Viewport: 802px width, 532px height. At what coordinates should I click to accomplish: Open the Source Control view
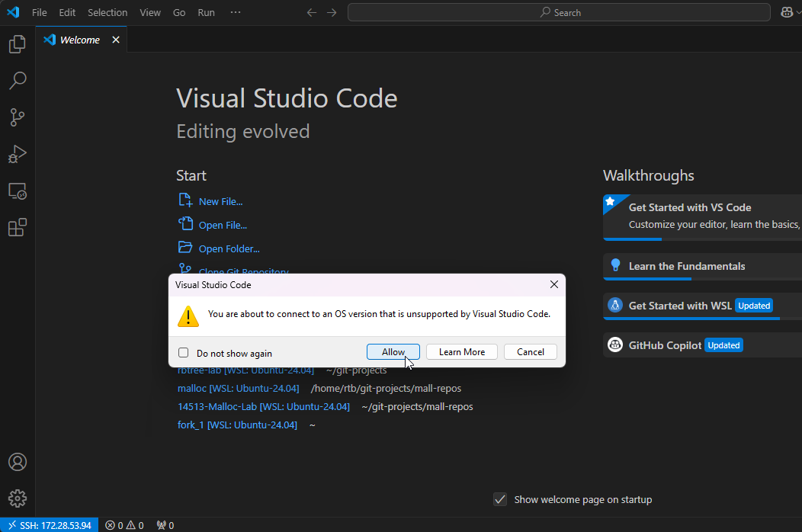pos(18,117)
